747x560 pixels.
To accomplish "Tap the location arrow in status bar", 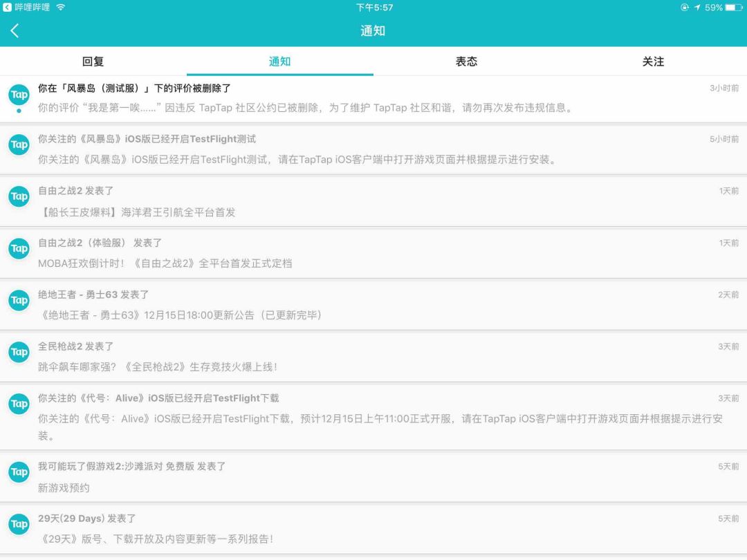I will coord(697,7).
